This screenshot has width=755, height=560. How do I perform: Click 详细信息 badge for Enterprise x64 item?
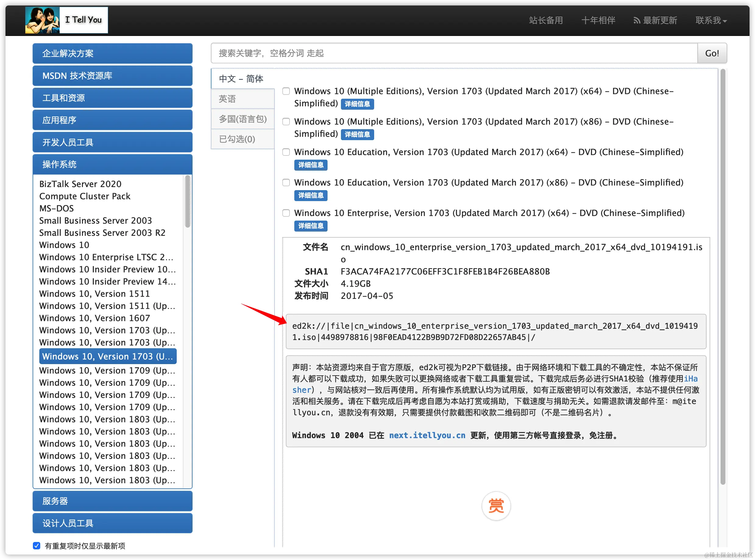310,226
